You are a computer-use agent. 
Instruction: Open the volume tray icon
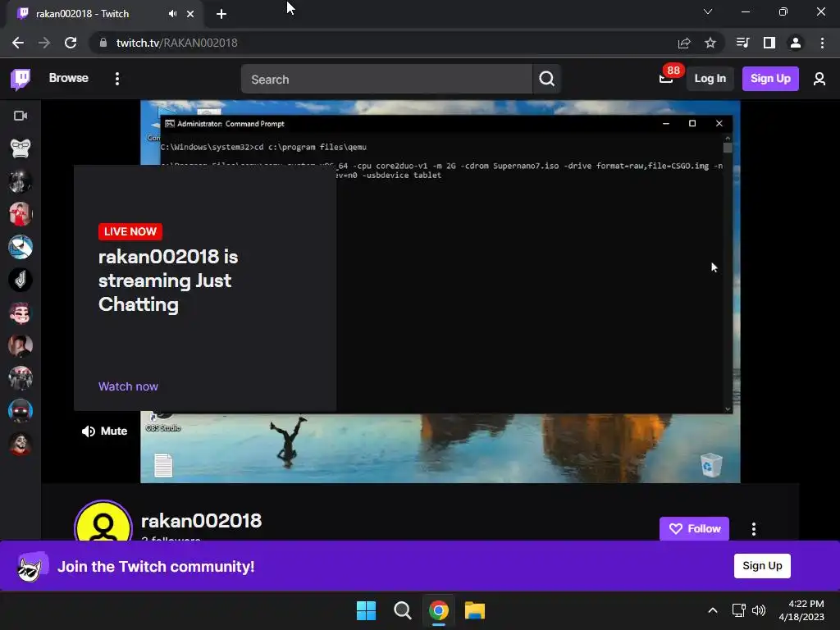[x=759, y=610]
